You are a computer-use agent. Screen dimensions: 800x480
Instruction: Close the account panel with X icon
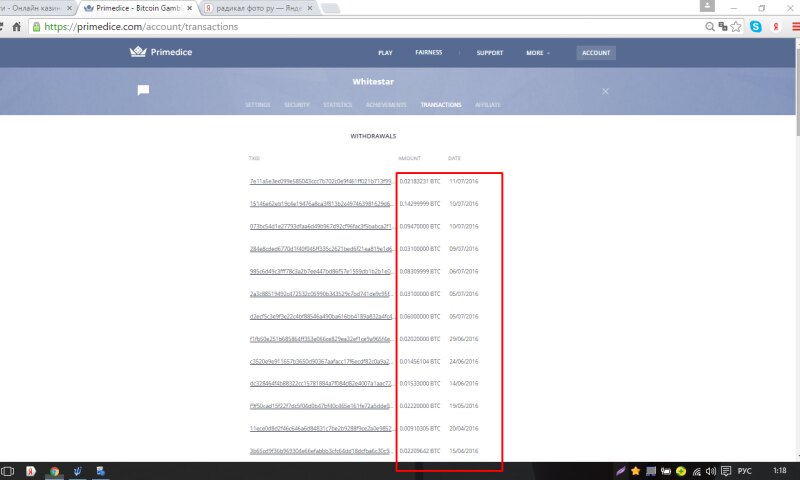[605, 91]
